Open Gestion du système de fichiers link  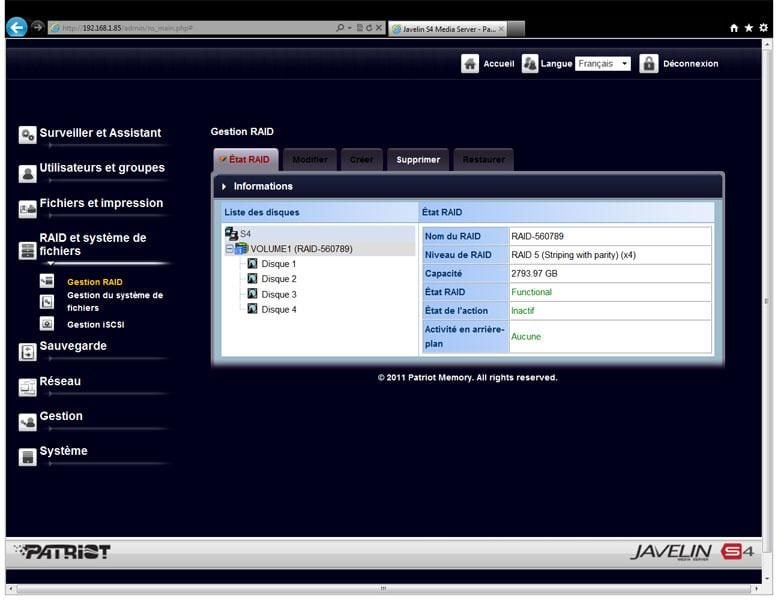tap(114, 301)
